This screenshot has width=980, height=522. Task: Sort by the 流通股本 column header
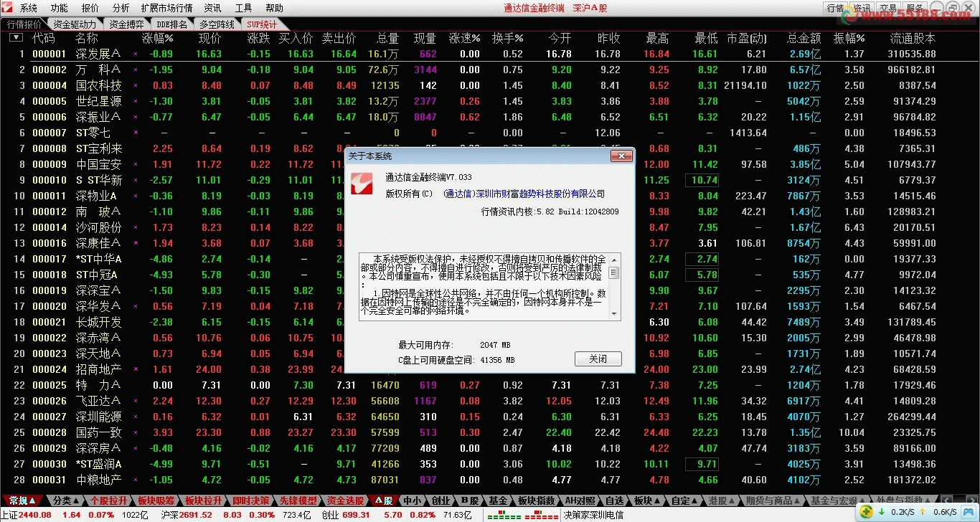(913, 38)
